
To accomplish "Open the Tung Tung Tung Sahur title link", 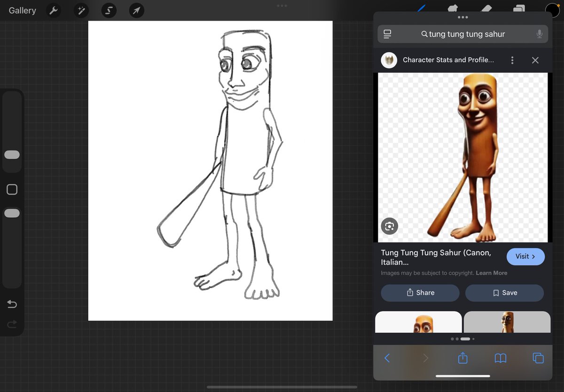I will pyautogui.click(x=436, y=258).
